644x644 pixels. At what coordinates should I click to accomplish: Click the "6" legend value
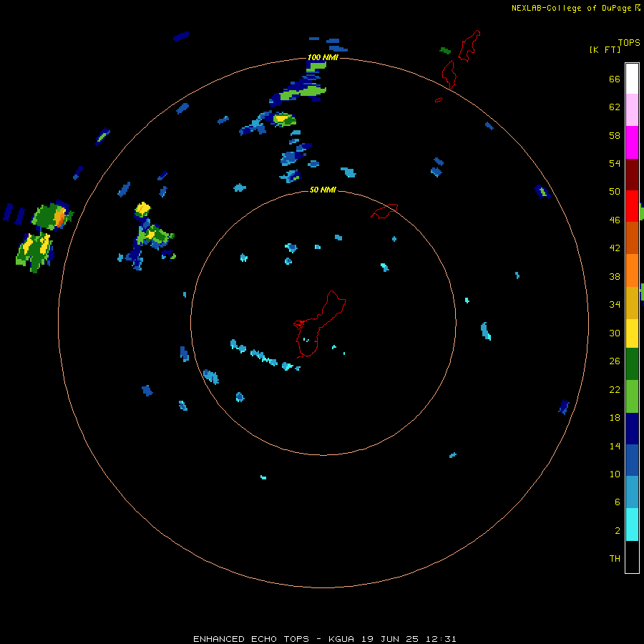(x=618, y=502)
